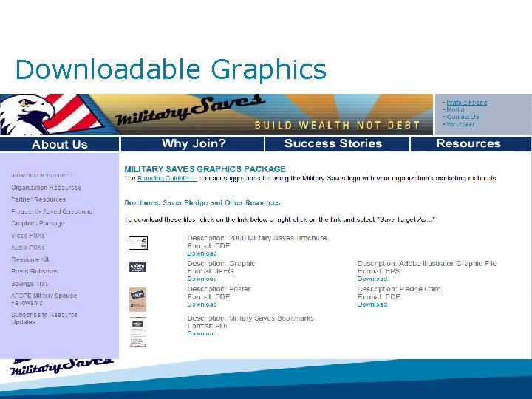This screenshot has width=532, height=399.
Task: Click the Downloadable Graphics slide title
Action: click(x=171, y=69)
